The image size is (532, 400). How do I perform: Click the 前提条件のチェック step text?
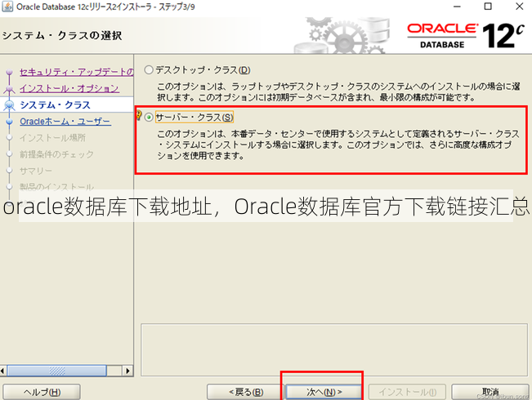pos(56,154)
